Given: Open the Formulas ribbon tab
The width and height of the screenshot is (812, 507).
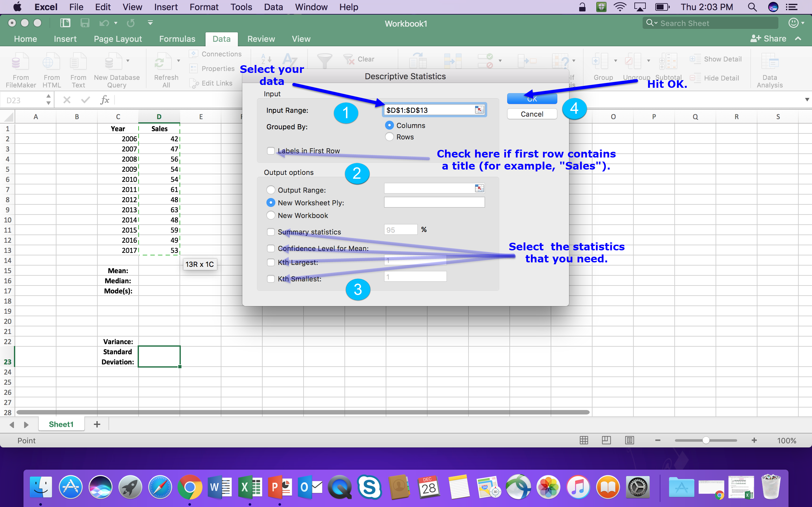Looking at the screenshot, I should (177, 39).
